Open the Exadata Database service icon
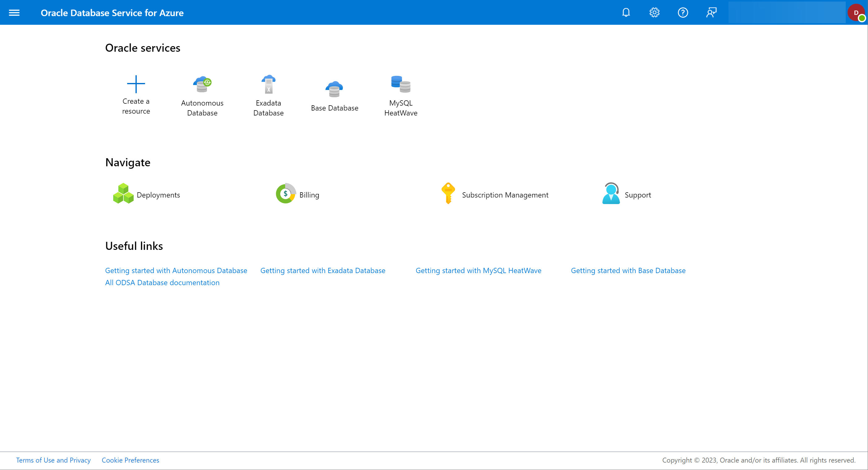868x470 pixels. tap(268, 84)
